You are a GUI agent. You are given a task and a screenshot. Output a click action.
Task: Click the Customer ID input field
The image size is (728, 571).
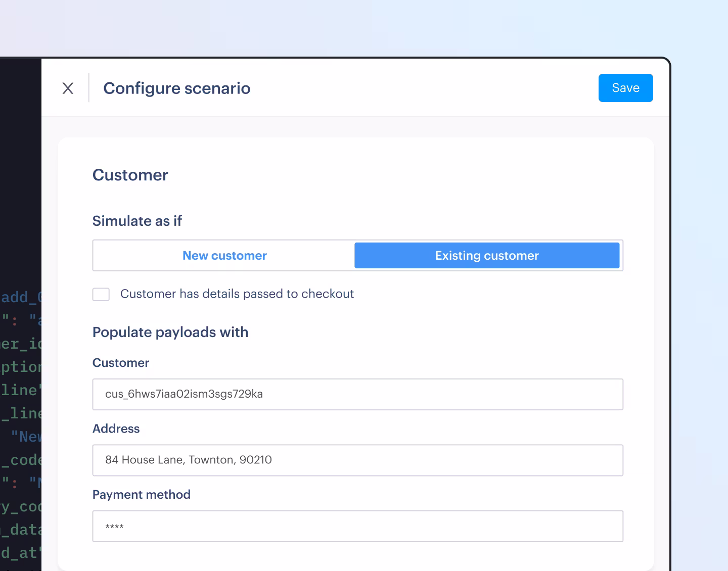[357, 394]
